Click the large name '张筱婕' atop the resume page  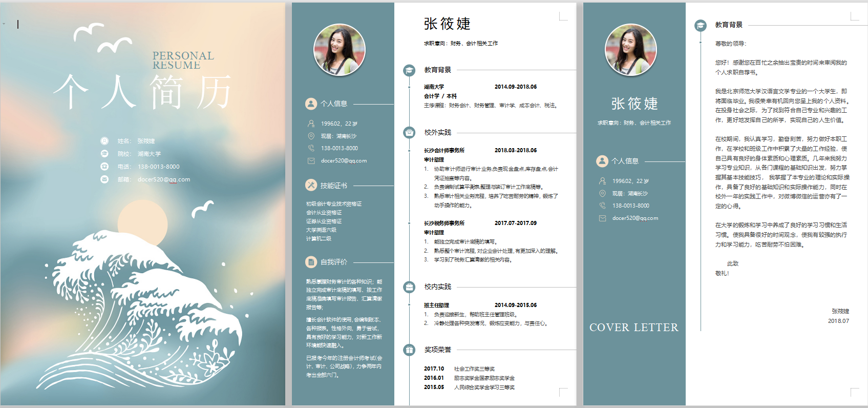447,24
